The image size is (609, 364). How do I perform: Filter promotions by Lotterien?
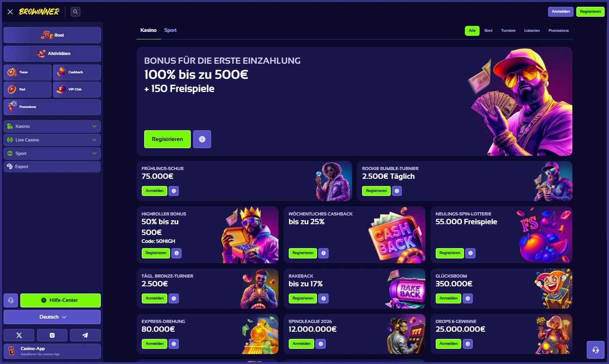[x=532, y=31]
